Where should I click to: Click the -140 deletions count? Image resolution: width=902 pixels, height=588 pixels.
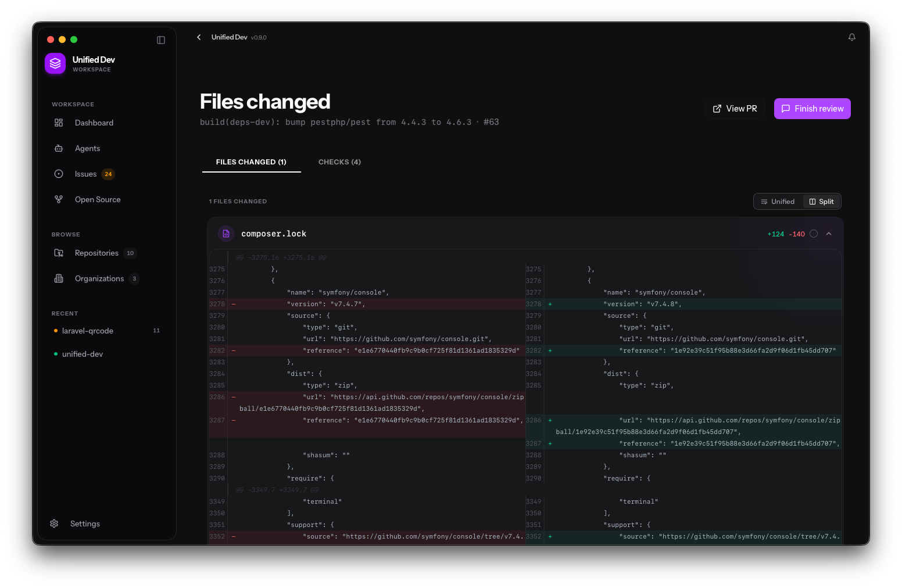[797, 234]
